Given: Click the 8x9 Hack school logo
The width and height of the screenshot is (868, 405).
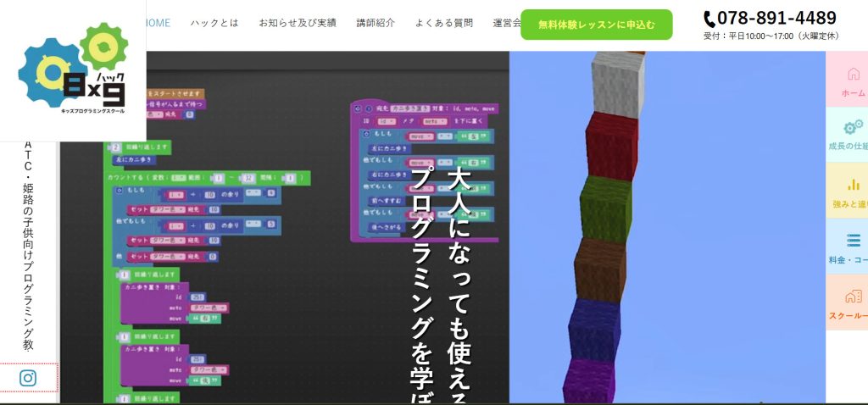Looking at the screenshot, I should tap(73, 69).
